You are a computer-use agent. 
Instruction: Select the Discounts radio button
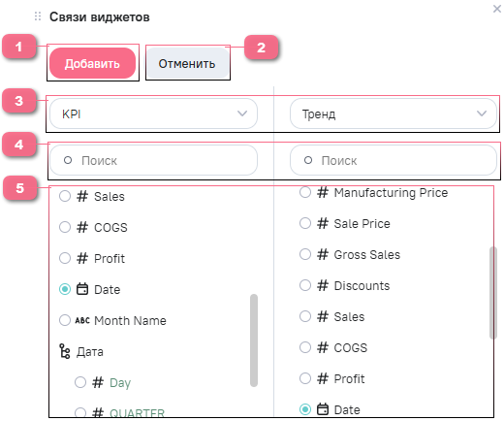pyautogui.click(x=305, y=285)
